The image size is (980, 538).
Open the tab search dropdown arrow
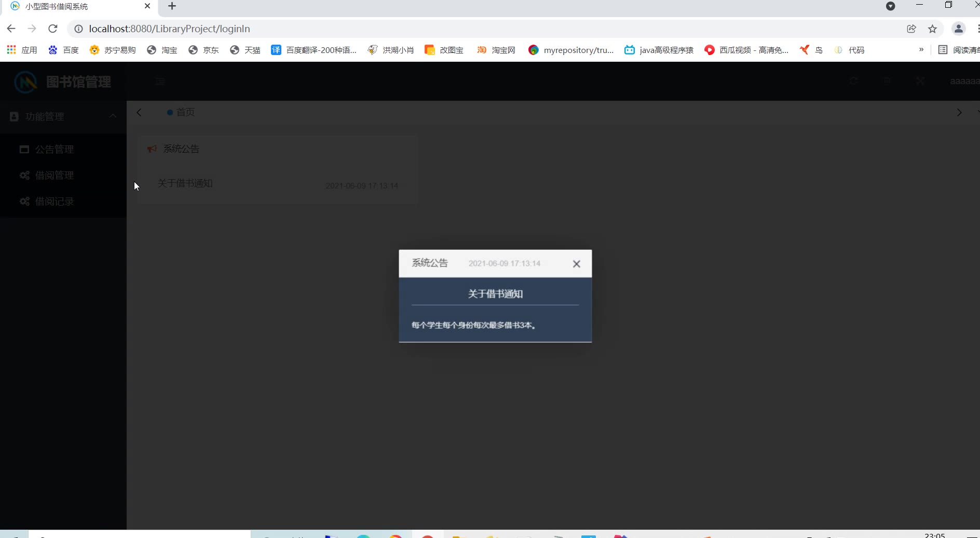coord(891,6)
